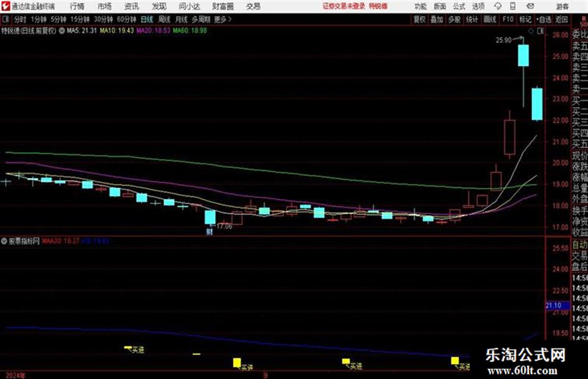The height and width of the screenshot is (379, 588).
Task: Switch to the 15分钟 chart period
Action: pyautogui.click(x=80, y=19)
